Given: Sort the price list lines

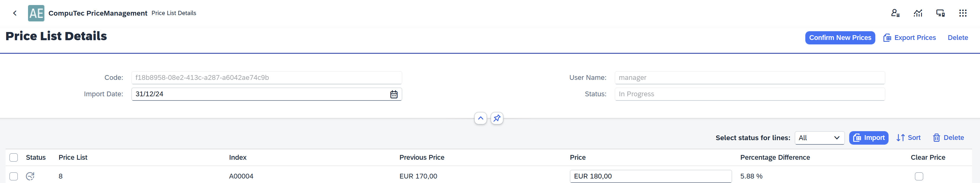Looking at the screenshot, I should coord(908,138).
